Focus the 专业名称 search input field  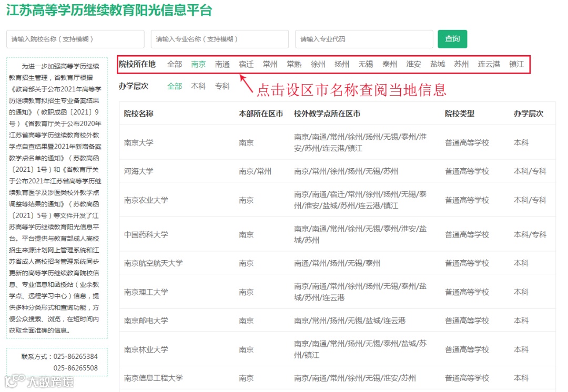coord(219,39)
